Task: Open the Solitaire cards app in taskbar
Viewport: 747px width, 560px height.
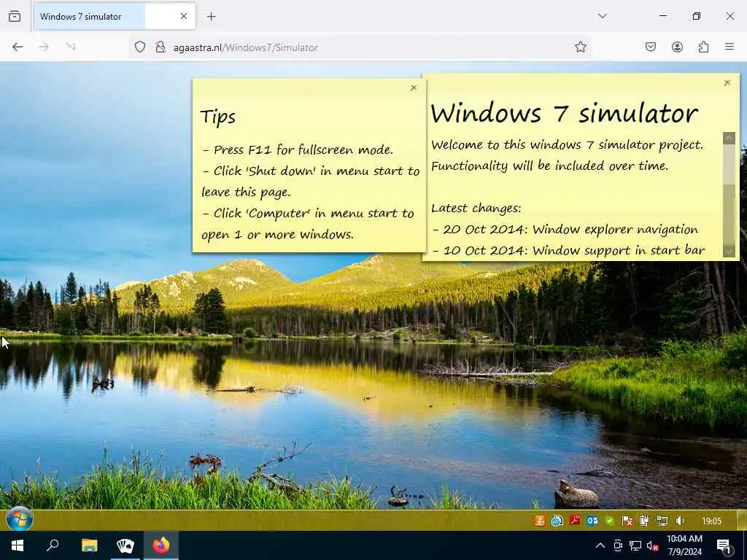Action: point(125,545)
